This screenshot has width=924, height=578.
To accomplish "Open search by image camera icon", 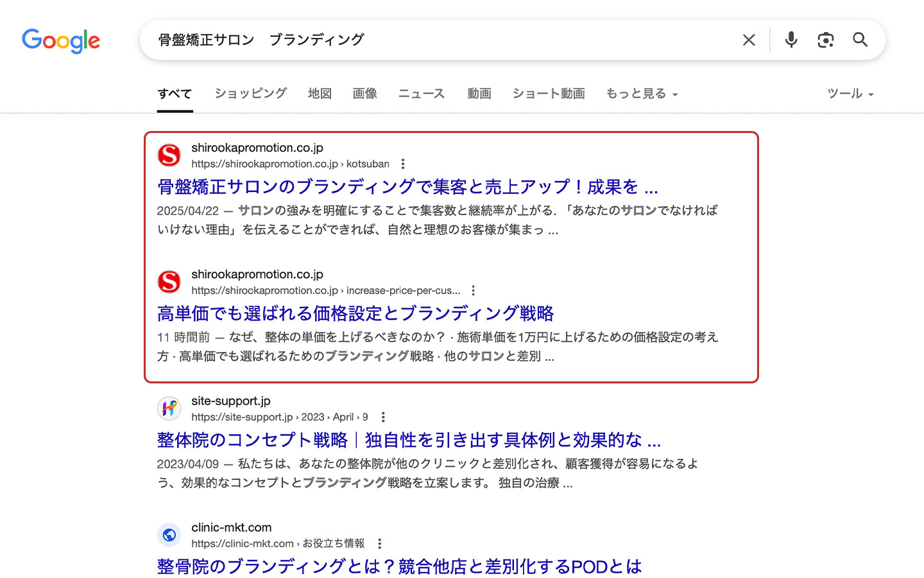I will point(826,40).
